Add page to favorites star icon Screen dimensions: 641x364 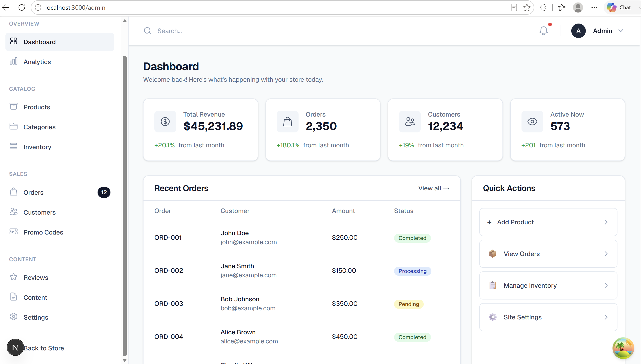[x=527, y=7]
